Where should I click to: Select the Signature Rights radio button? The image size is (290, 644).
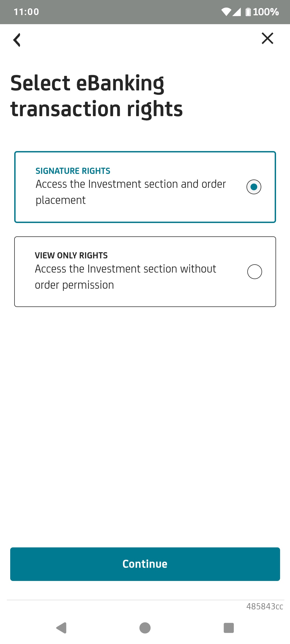(x=254, y=187)
